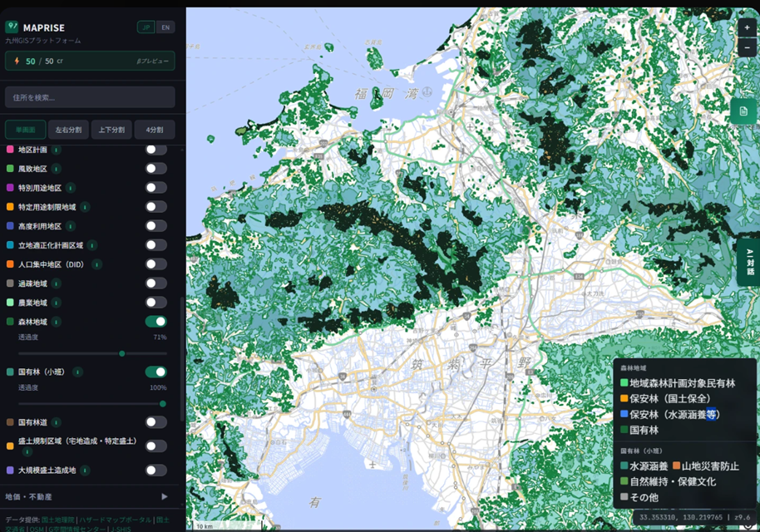Click legend entry 地域森林計画対象民有林
Screen dimensions: 760x532
point(678,383)
